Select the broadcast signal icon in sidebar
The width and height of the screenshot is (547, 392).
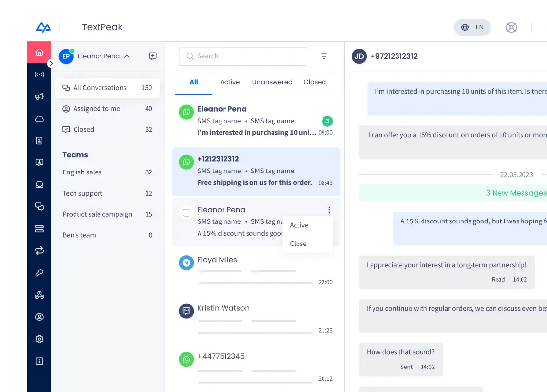pyautogui.click(x=39, y=74)
